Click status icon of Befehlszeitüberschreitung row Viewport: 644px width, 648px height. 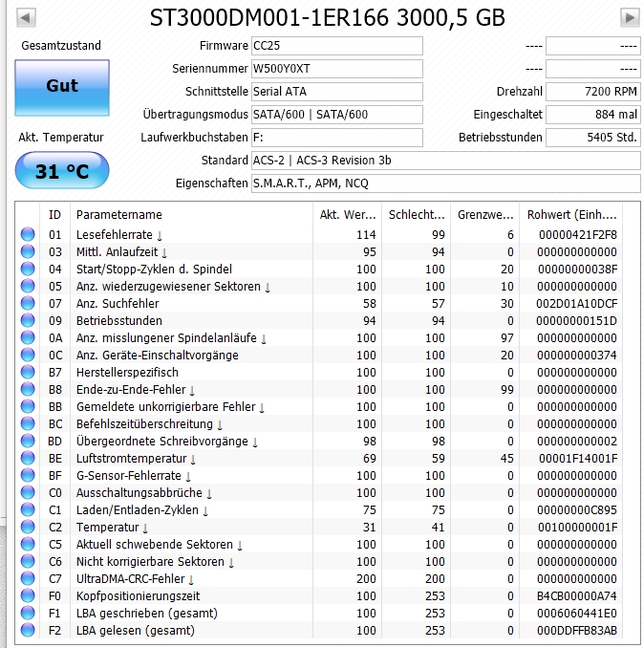[28, 424]
